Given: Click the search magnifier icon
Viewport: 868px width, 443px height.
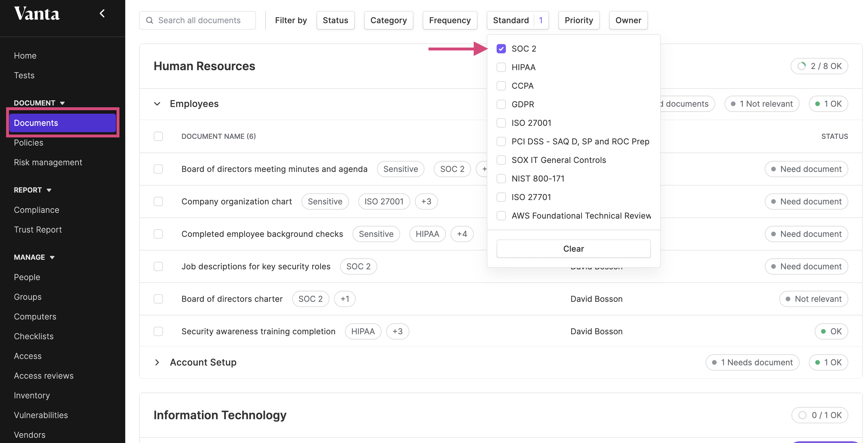Looking at the screenshot, I should point(150,20).
